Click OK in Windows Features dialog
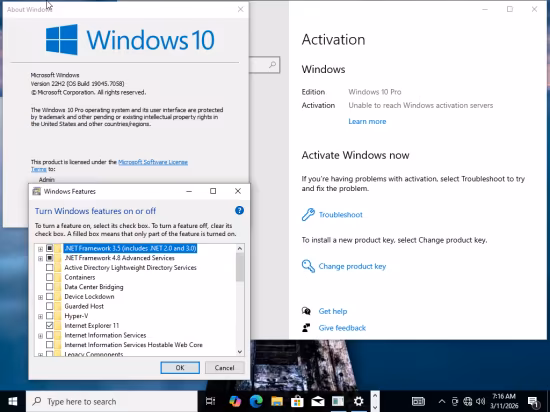This screenshot has width=550, height=412. 180,367
